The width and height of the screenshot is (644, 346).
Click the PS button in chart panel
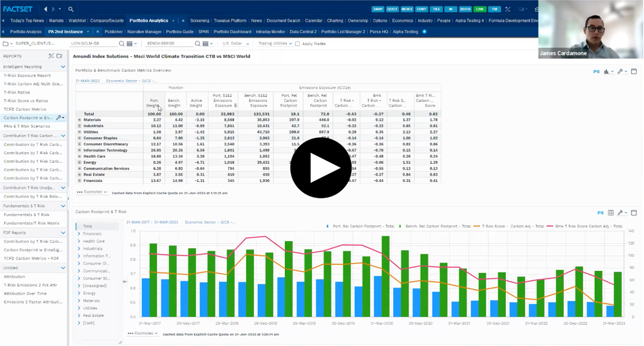tap(601, 213)
